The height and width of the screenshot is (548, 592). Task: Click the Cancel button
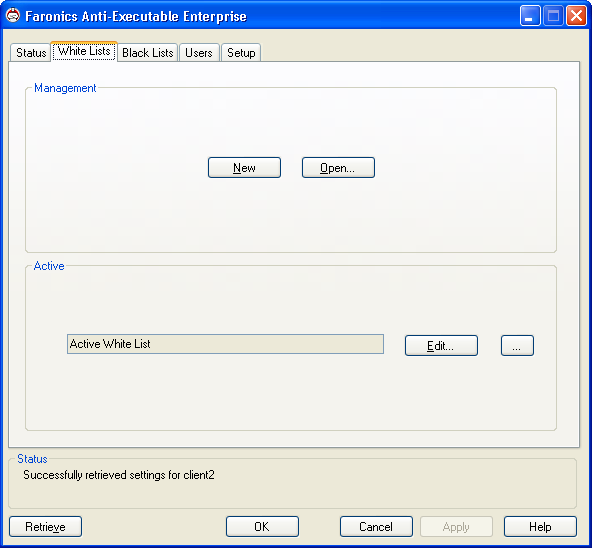[376, 526]
